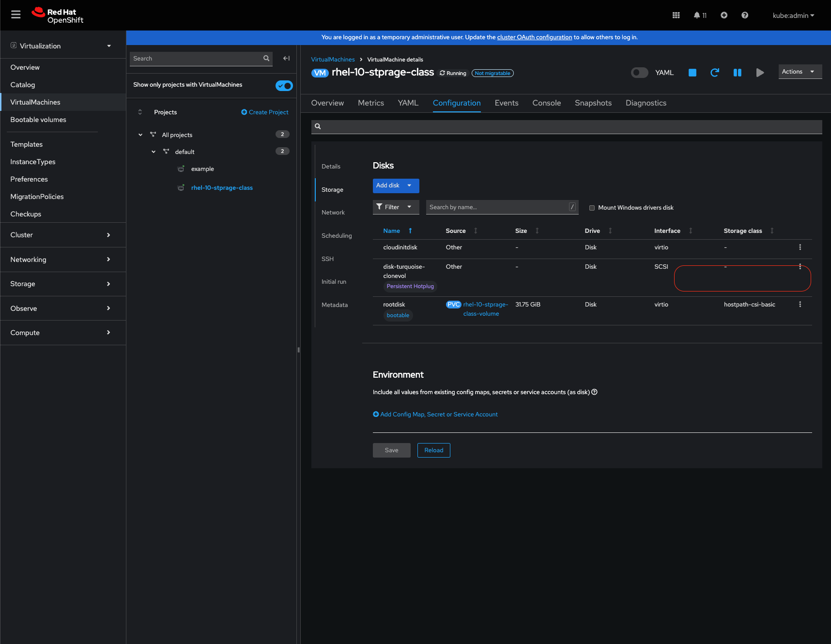
Task: Pause the VirtualMachine with the pause icon
Action: pyautogui.click(x=737, y=73)
